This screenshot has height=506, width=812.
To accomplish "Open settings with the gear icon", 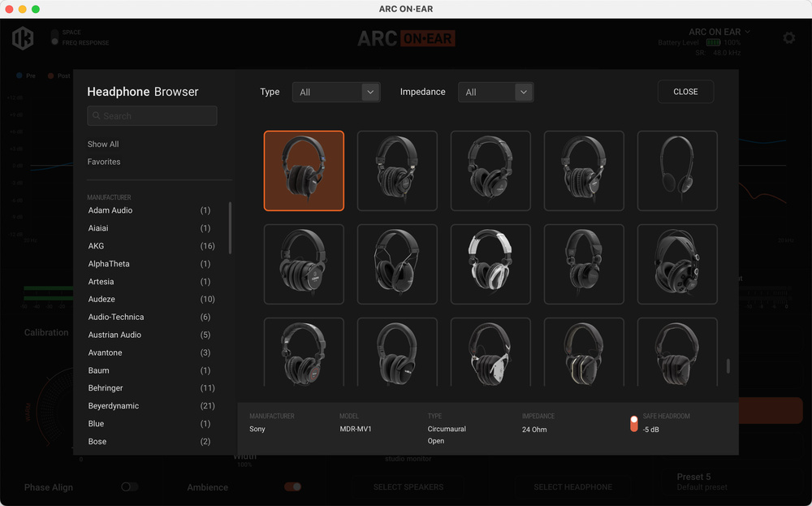I will coord(788,38).
